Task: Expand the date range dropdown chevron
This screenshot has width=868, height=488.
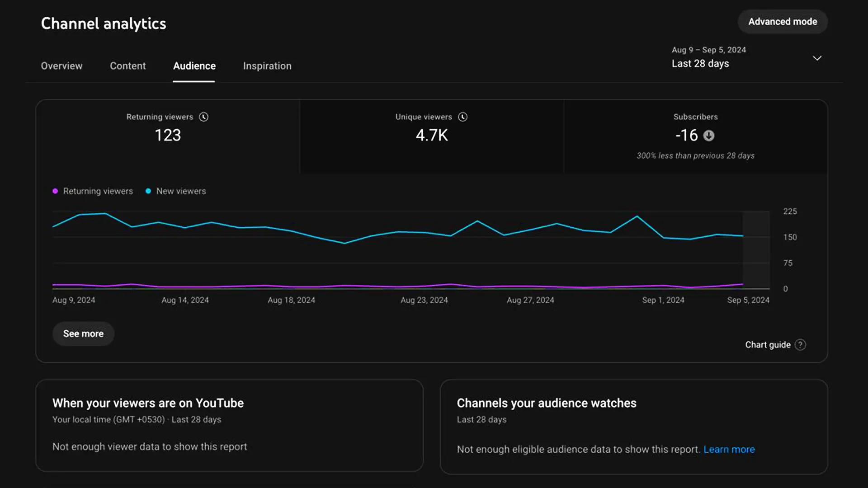Action: (817, 58)
